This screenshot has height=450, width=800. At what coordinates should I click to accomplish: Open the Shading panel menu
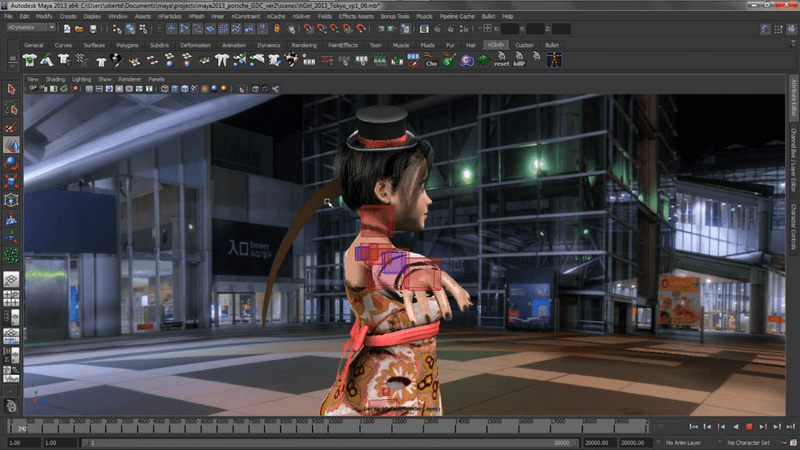pos(55,78)
